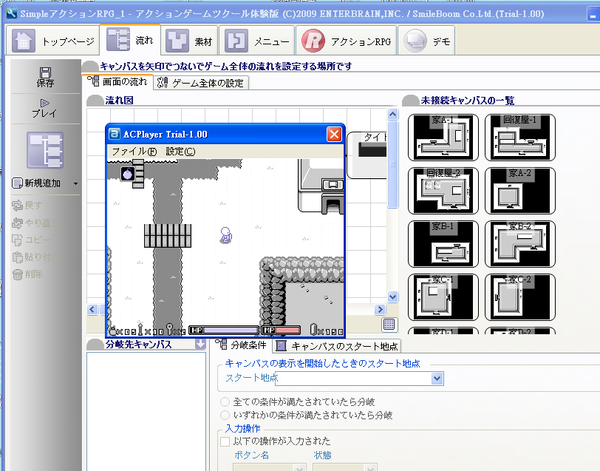This screenshot has width=600, height=471.
Task: Select the 家C-2 canvas thumbnail
Action: 520,297
